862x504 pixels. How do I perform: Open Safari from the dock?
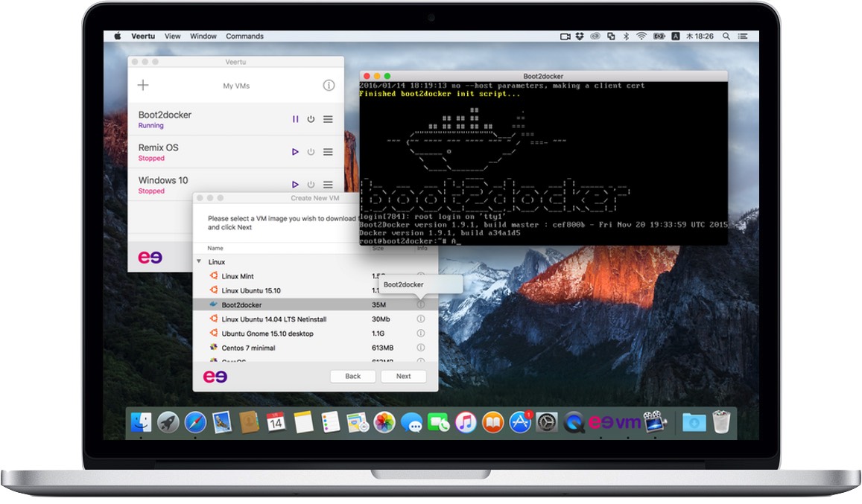195,423
